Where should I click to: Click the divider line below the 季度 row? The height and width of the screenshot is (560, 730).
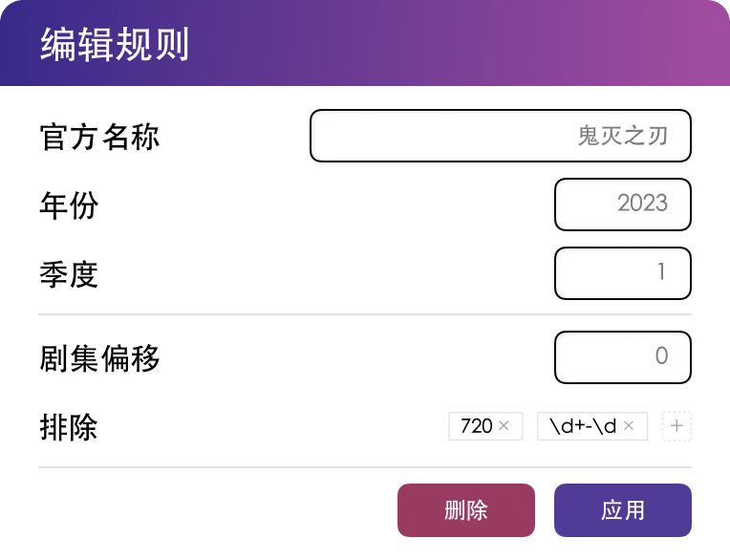pos(364,313)
